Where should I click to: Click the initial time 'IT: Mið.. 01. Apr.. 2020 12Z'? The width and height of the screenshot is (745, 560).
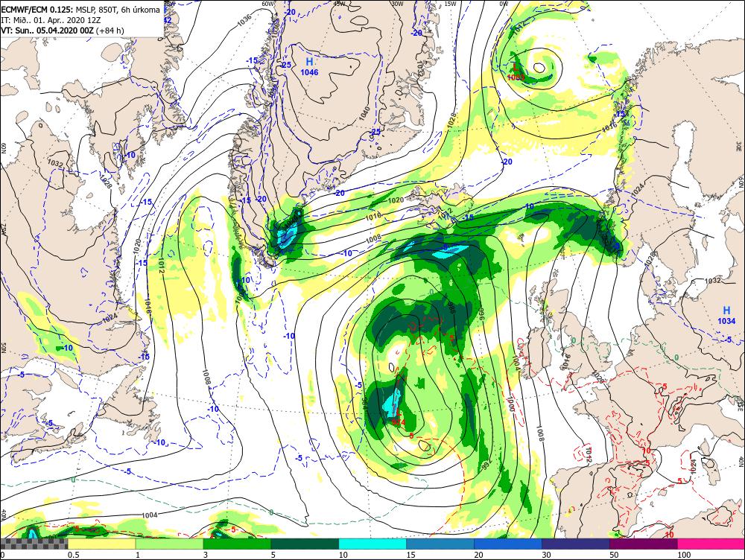click(49, 20)
